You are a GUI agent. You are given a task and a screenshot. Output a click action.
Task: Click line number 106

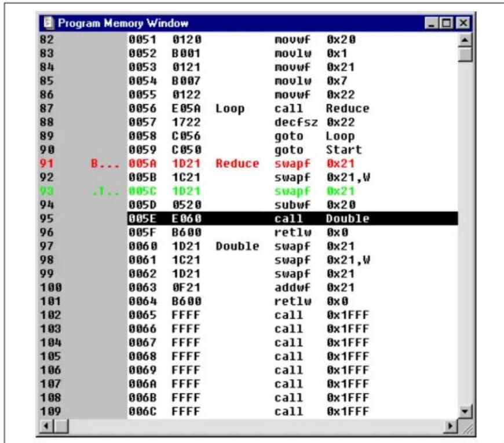[50, 370]
